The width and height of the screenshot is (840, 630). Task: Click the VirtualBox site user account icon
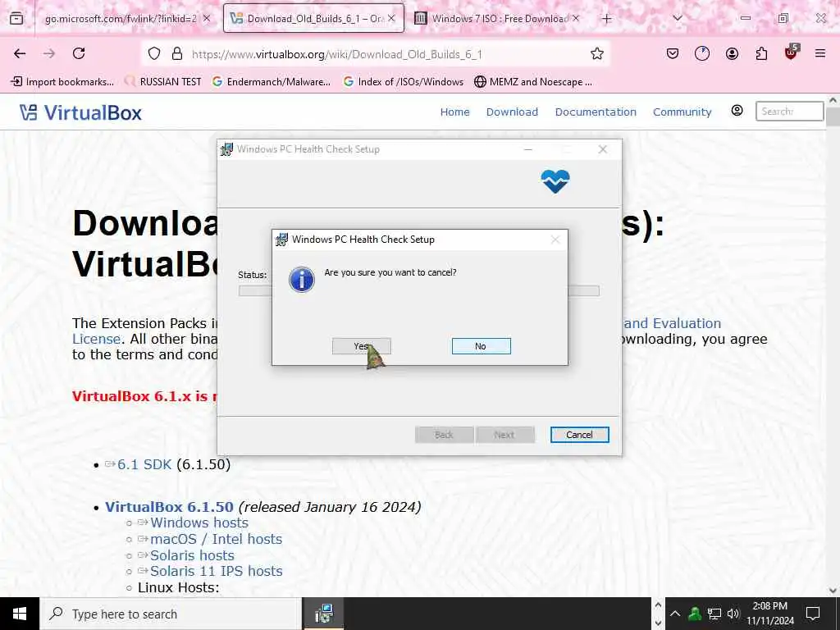pos(737,111)
